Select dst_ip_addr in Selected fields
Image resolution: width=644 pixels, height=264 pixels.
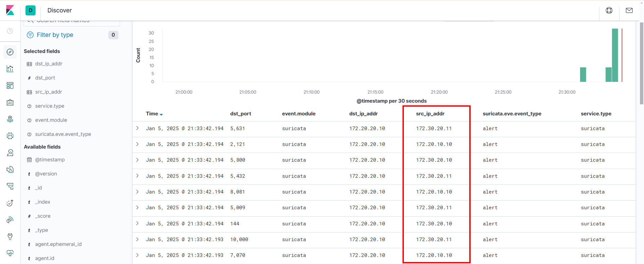tap(49, 64)
